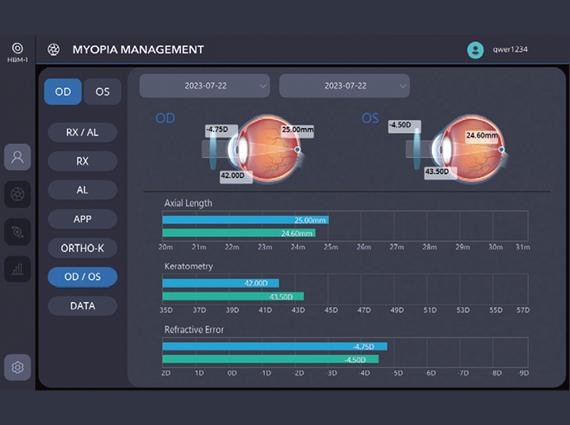Open the bar chart sidebar icon
Image resolution: width=570 pixels, height=425 pixels.
click(17, 269)
